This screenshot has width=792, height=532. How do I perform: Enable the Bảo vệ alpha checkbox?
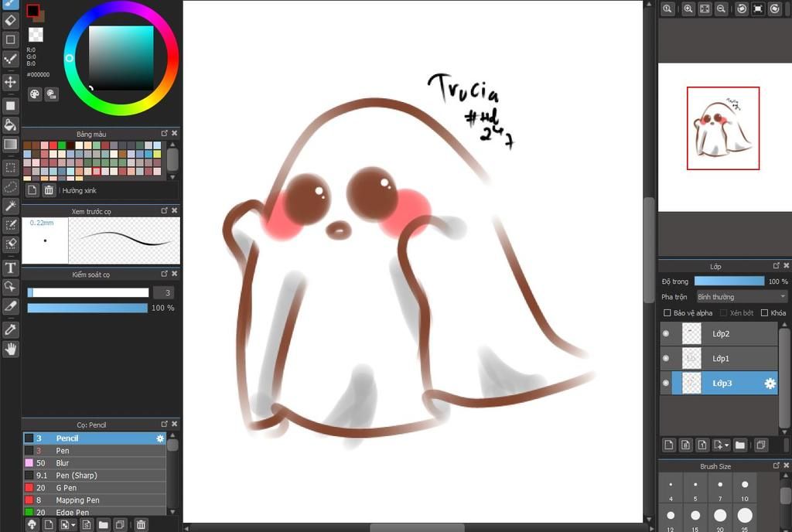pos(667,313)
